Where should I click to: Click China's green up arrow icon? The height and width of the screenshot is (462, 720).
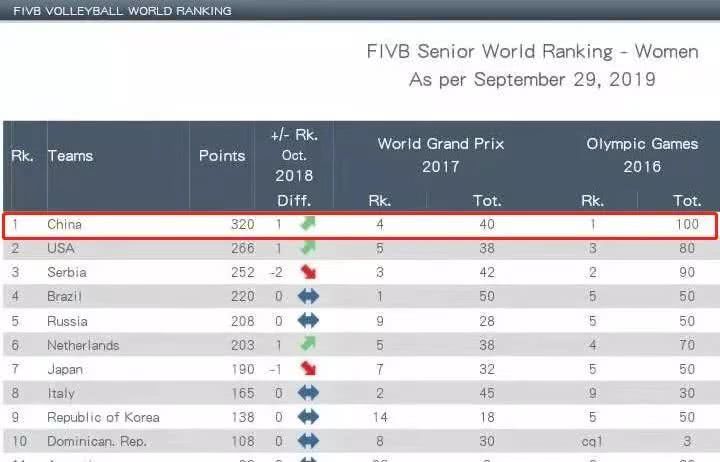click(308, 224)
